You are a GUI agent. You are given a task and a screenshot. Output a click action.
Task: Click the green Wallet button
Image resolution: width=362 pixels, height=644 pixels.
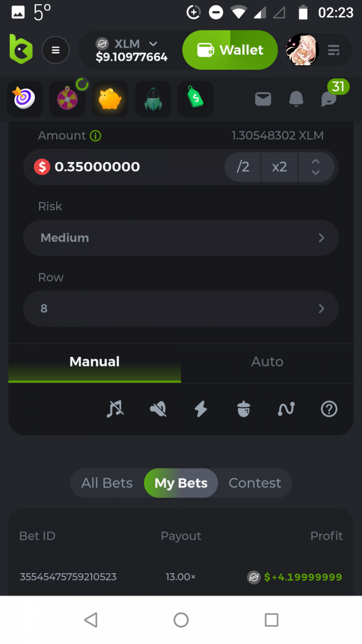click(x=230, y=50)
